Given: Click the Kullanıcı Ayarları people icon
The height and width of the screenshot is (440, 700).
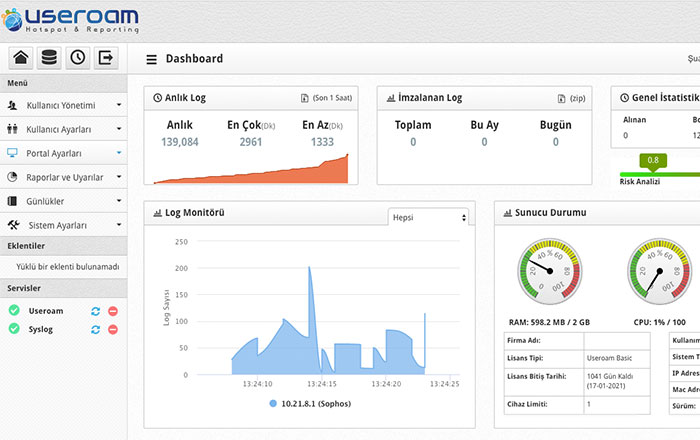Looking at the screenshot, I should 12,129.
